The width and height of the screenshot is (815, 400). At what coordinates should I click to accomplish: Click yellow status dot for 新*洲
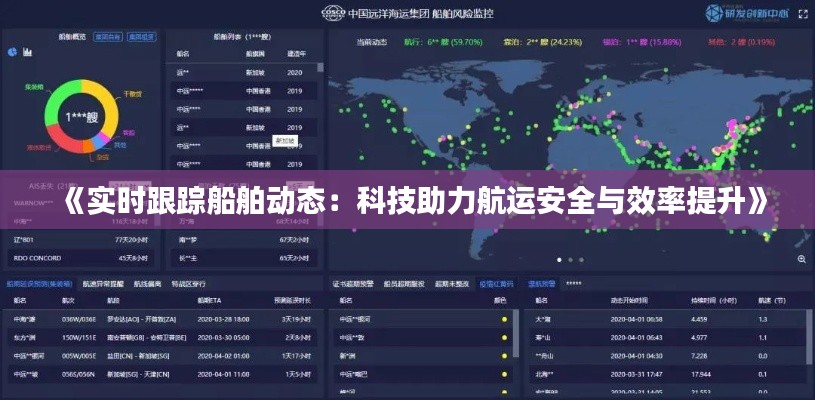504,356
